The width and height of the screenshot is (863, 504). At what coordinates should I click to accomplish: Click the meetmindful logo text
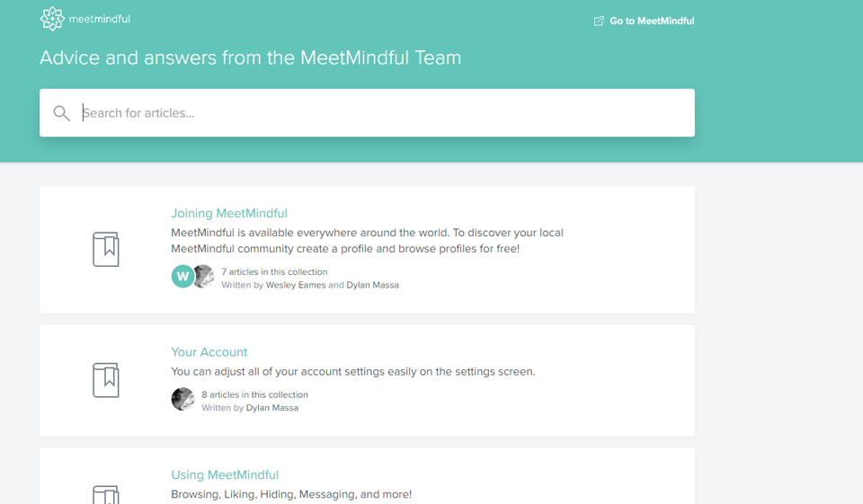click(x=99, y=19)
